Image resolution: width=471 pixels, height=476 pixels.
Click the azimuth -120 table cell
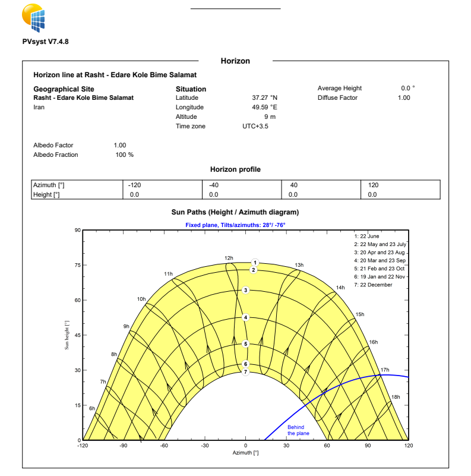click(134, 185)
